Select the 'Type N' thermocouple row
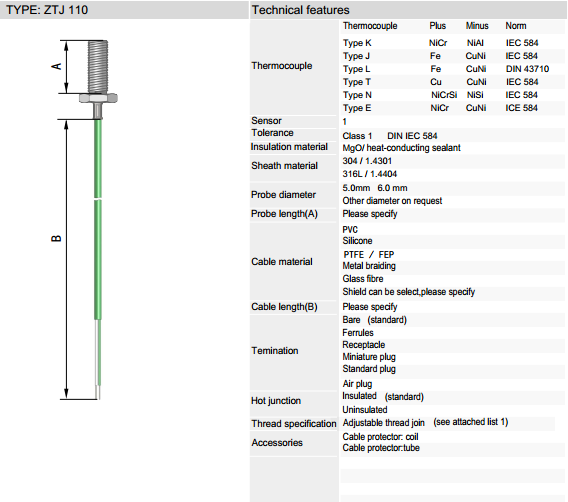This screenshot has width=568, height=502. 452,95
